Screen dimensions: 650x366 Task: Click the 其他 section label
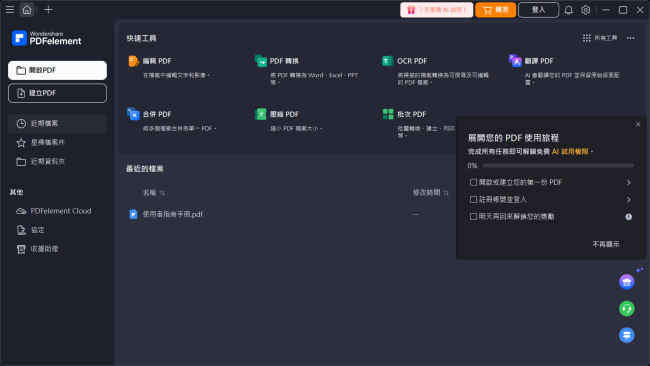tap(17, 192)
